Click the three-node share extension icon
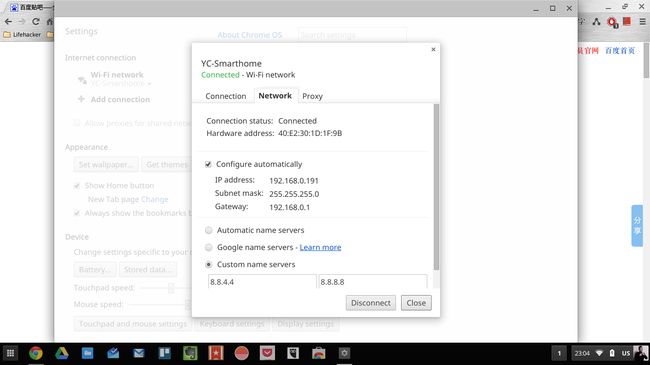 coord(596,22)
